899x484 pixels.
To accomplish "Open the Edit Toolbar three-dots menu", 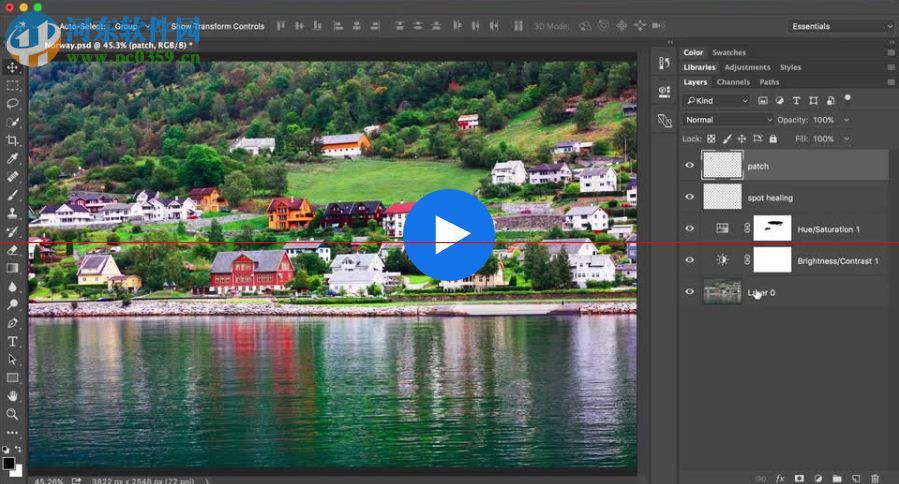I will [12, 432].
